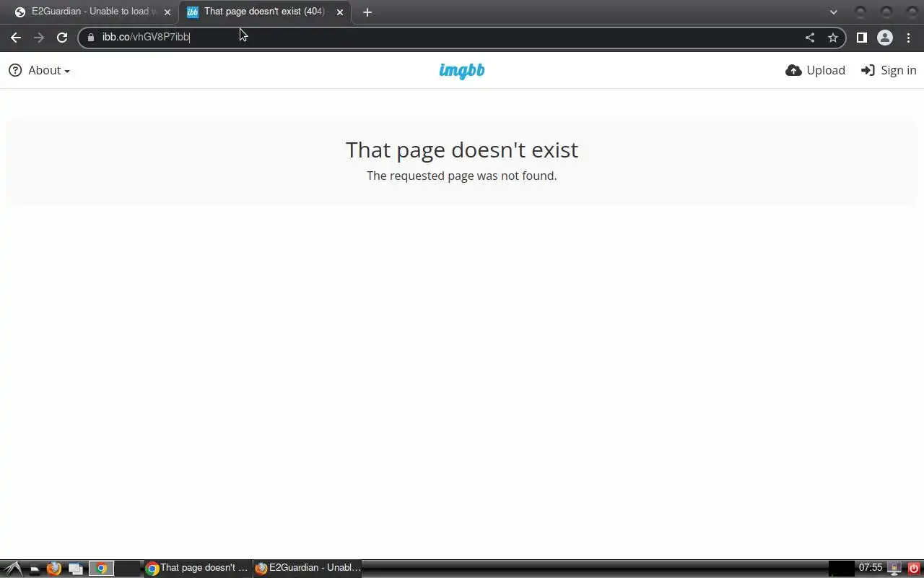This screenshot has width=924, height=578.
Task: Click the middle round window control button
Action: coord(886,12)
